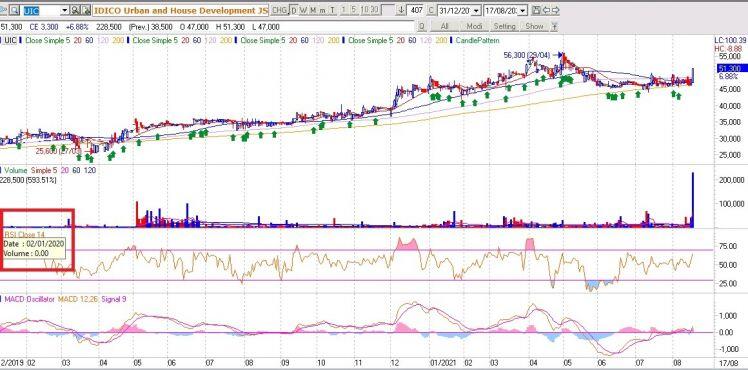Switch to weekly timeframe W button
748x370 pixels.
tap(303, 10)
